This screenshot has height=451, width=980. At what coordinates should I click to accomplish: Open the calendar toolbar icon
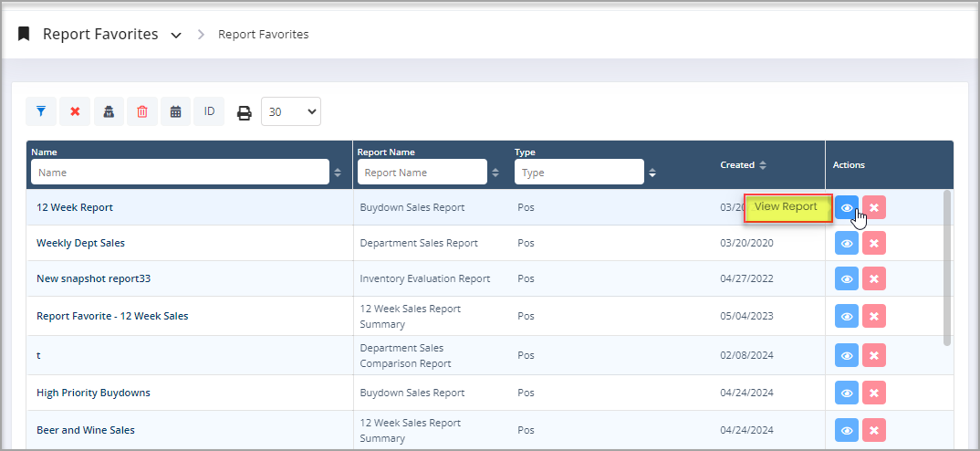pos(175,111)
